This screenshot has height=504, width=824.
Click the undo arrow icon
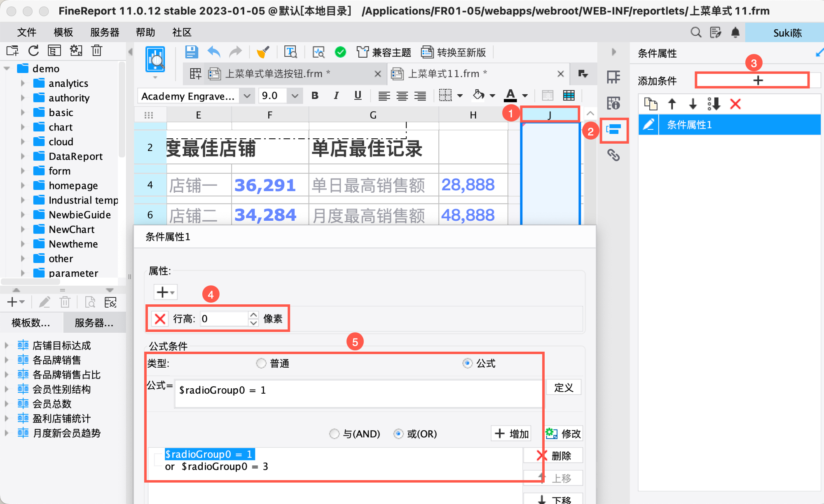214,52
